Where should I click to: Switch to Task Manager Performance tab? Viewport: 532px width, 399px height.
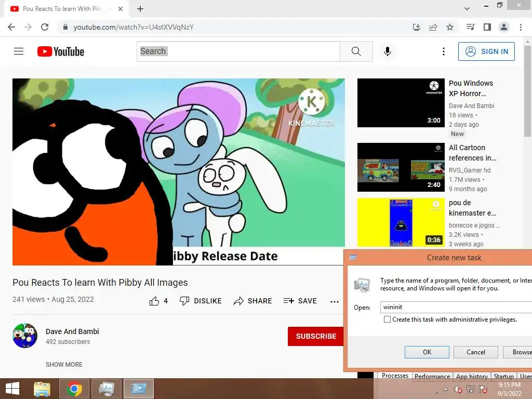click(432, 376)
